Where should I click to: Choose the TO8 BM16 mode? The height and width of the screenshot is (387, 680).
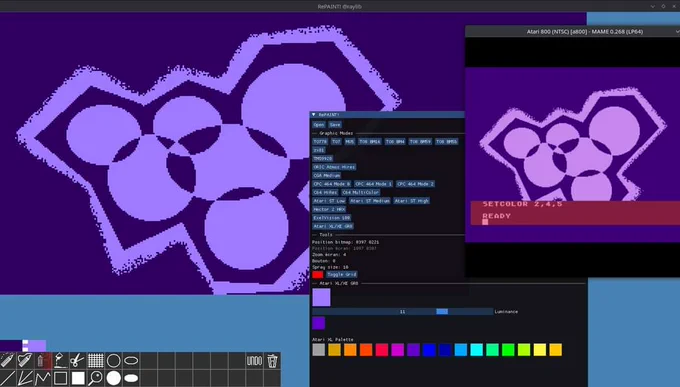369,141
